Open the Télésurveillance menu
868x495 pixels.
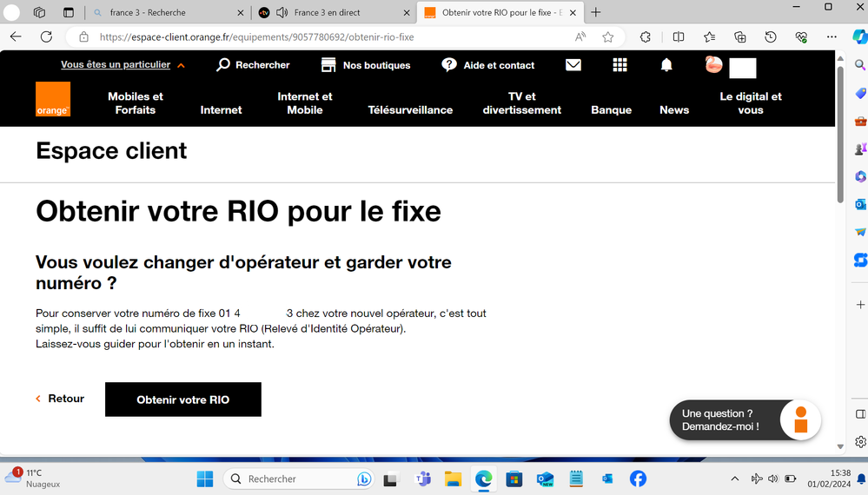[x=410, y=109]
